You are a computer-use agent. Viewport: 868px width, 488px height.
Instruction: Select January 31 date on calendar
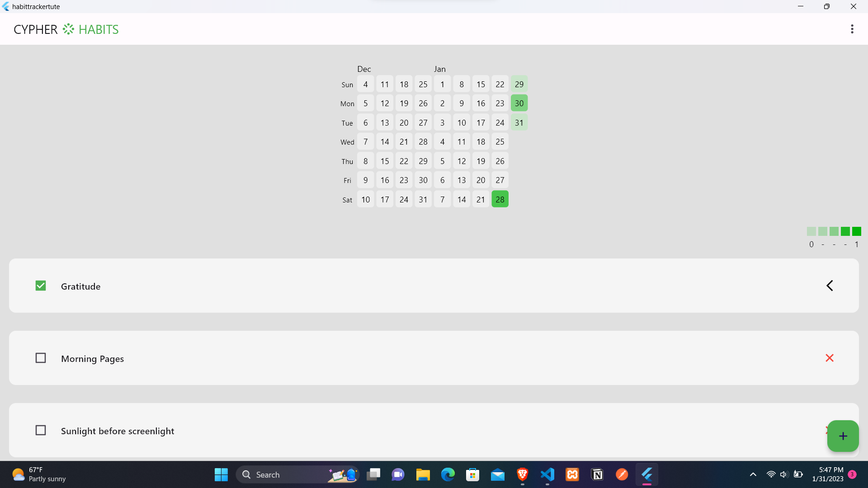519,122
